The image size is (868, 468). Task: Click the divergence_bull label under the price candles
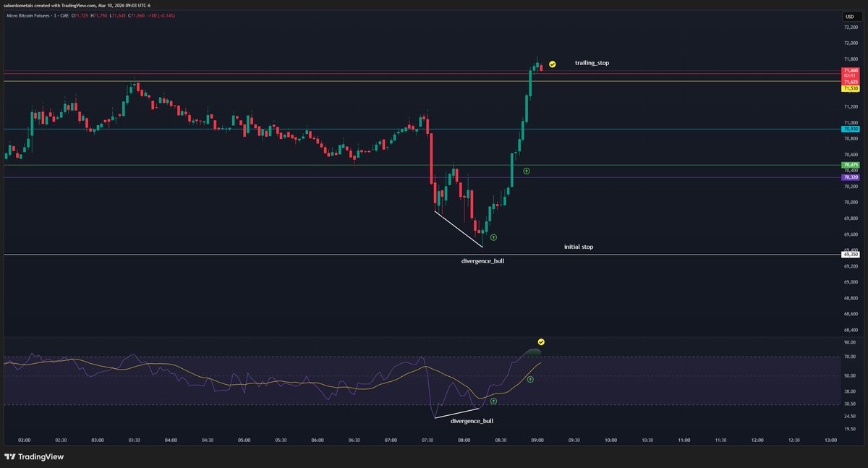[x=482, y=260]
